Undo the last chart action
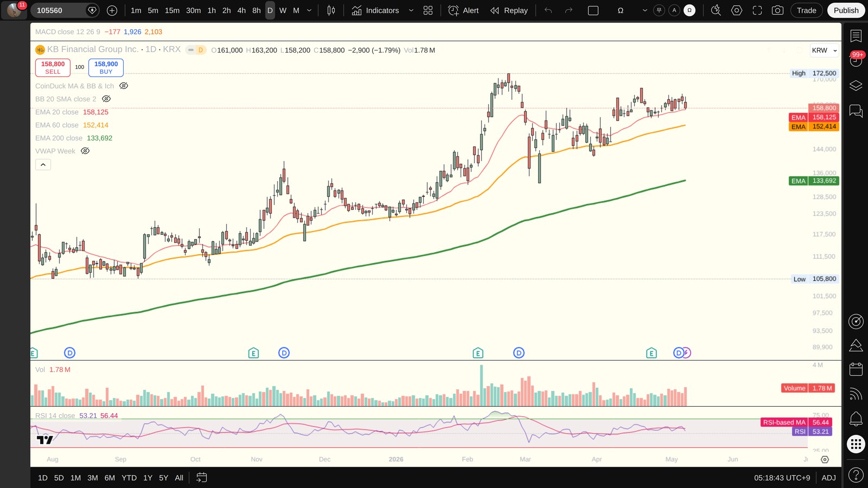Image resolution: width=868 pixels, height=488 pixels. [548, 10]
